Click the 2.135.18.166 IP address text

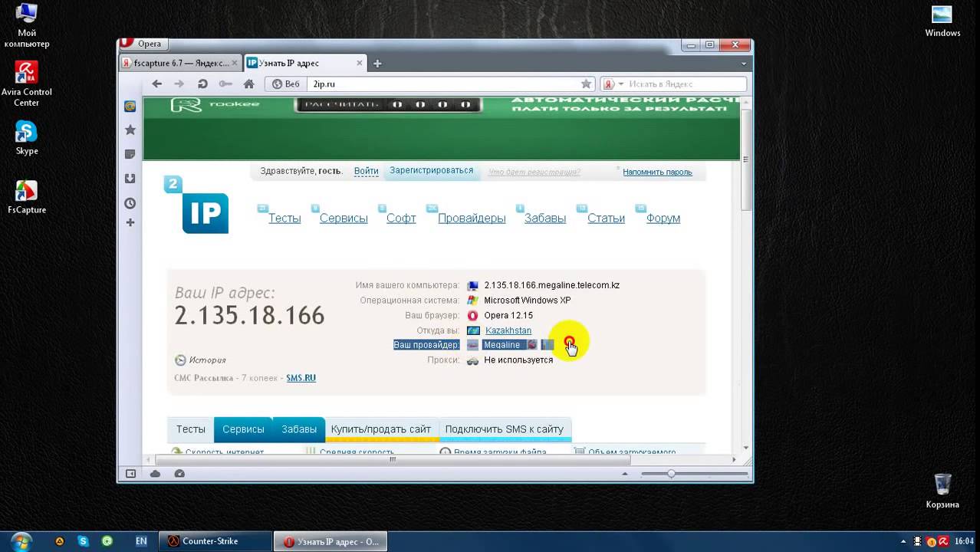(x=249, y=315)
